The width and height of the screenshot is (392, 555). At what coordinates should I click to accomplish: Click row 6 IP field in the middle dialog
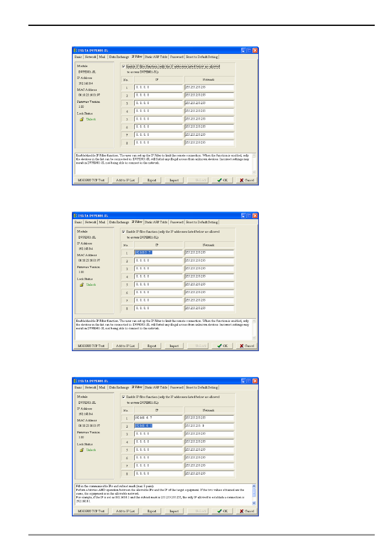coord(158,292)
